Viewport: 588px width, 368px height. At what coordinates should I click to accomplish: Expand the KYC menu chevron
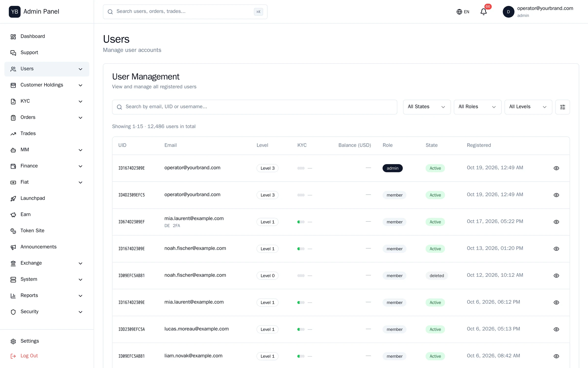click(x=80, y=102)
